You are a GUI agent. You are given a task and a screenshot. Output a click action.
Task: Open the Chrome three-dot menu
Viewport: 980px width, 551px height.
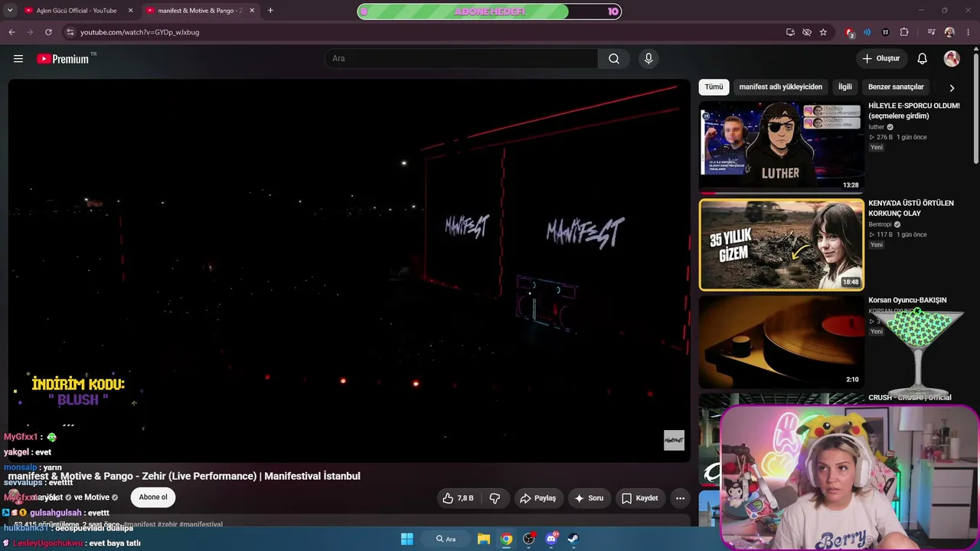coord(969,32)
